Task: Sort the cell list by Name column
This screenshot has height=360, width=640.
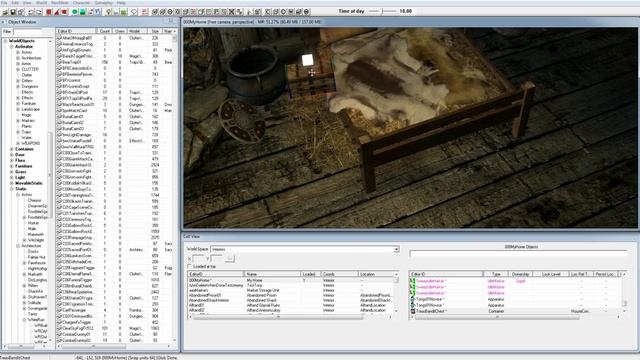Action: (x=272, y=274)
